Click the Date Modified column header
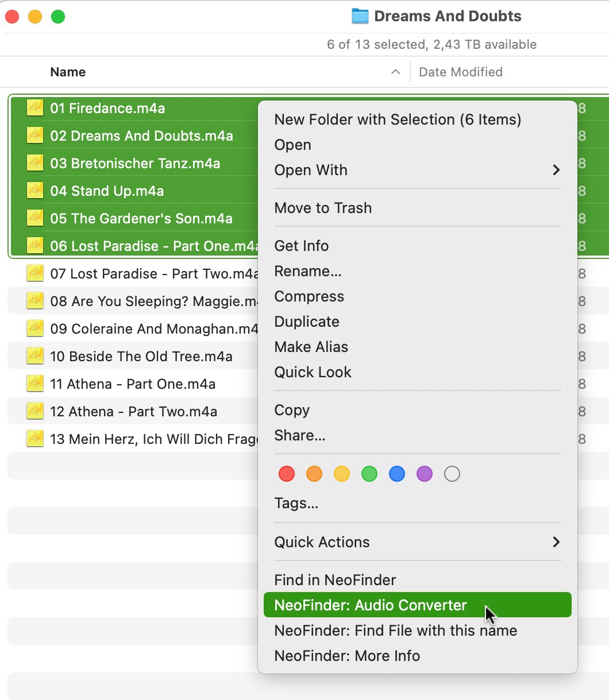Image resolution: width=609 pixels, height=700 pixels. (460, 72)
